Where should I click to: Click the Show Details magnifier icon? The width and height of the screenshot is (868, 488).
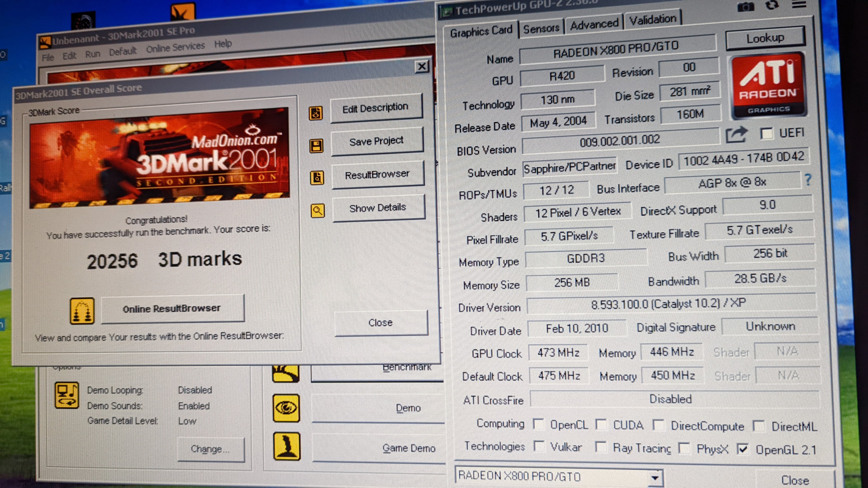click(317, 211)
